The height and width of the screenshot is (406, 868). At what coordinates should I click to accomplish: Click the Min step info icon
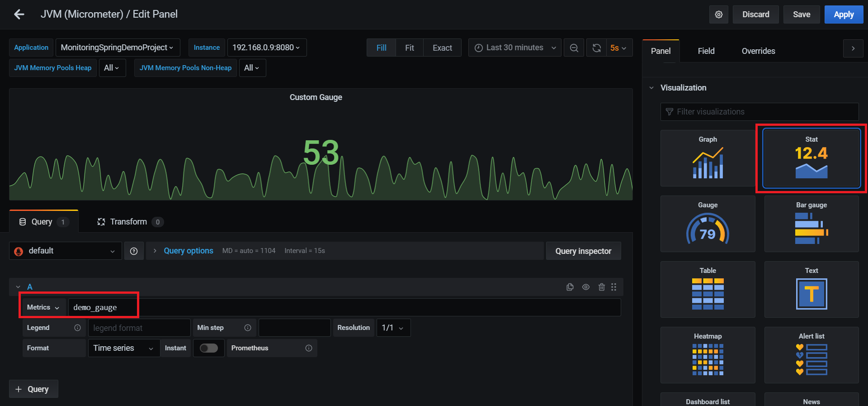click(248, 328)
